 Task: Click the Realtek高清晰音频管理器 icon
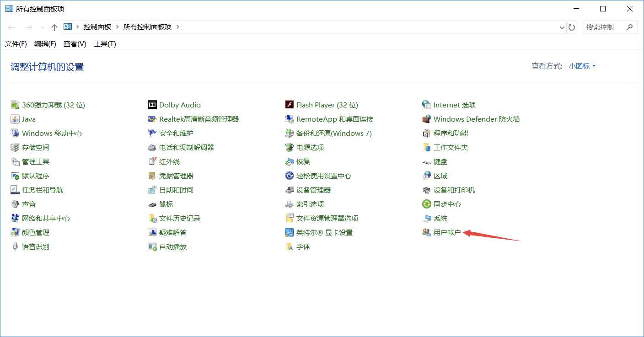tap(152, 119)
